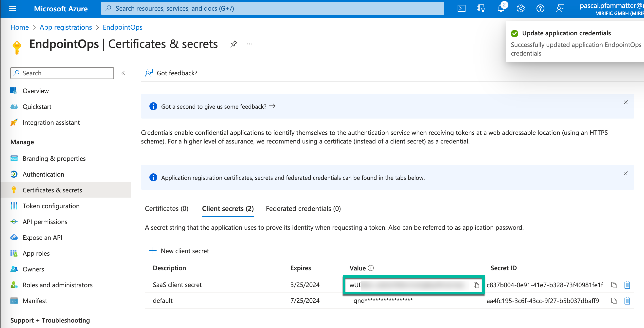Screen dimensions: 644x328
Task: Open the notifications bell
Action: (501, 8)
